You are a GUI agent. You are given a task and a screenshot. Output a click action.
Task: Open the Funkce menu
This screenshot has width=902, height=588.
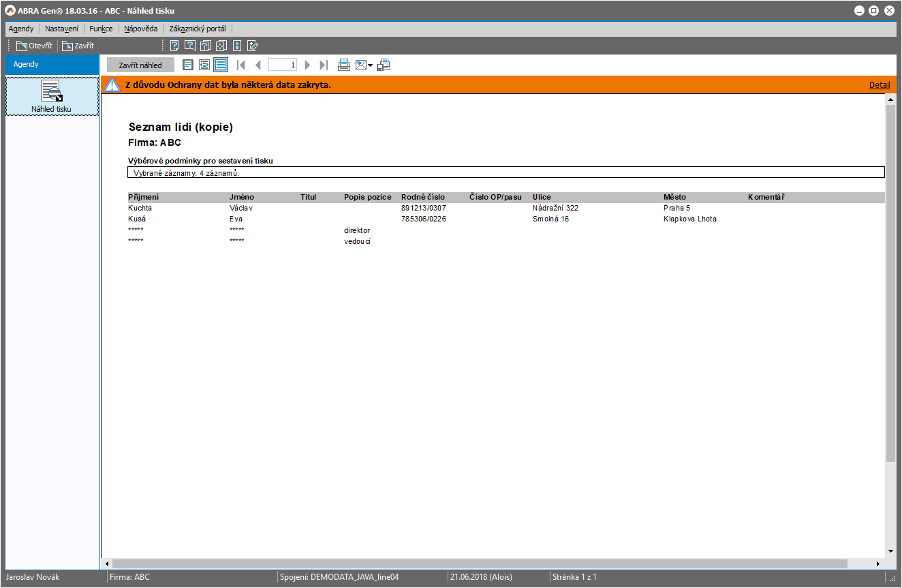(101, 29)
